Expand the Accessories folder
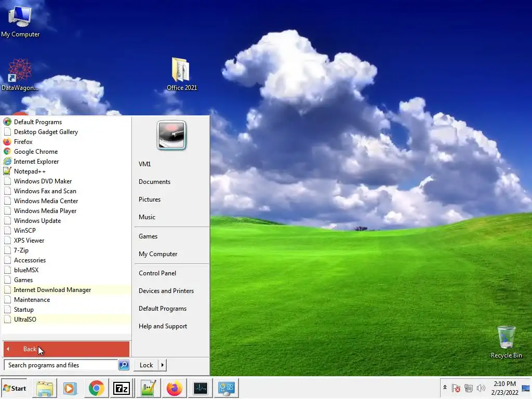This screenshot has height=399, width=532. point(66,260)
